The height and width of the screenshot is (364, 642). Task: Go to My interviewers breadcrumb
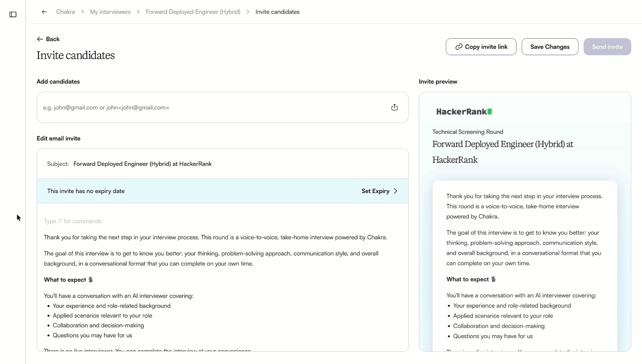(x=110, y=12)
